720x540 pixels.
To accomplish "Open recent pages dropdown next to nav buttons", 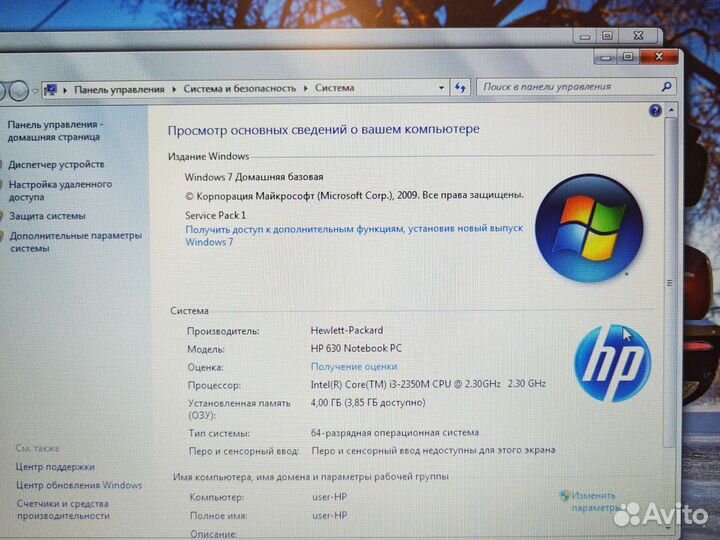I will coord(35,91).
